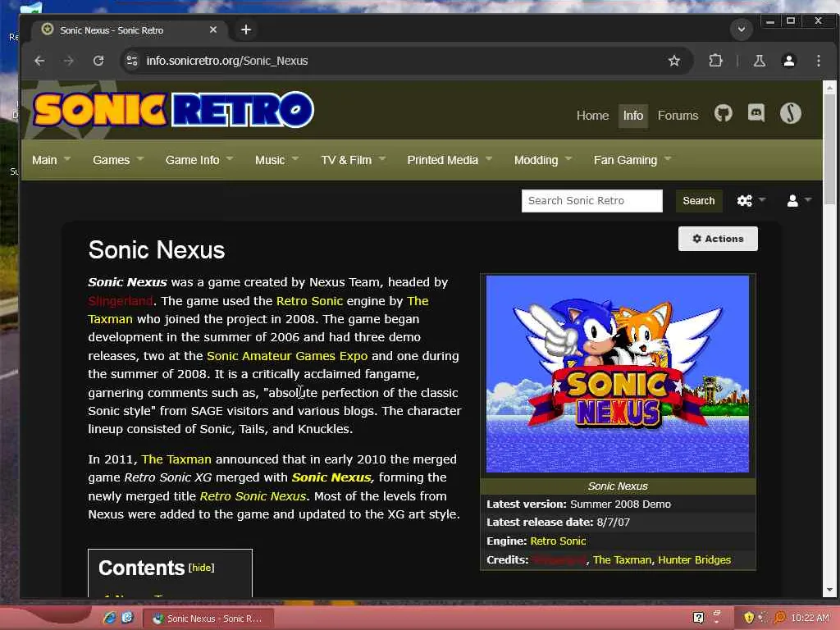The height and width of the screenshot is (630, 840).
Task: Open the wiki tools gears menu
Action: coord(751,200)
